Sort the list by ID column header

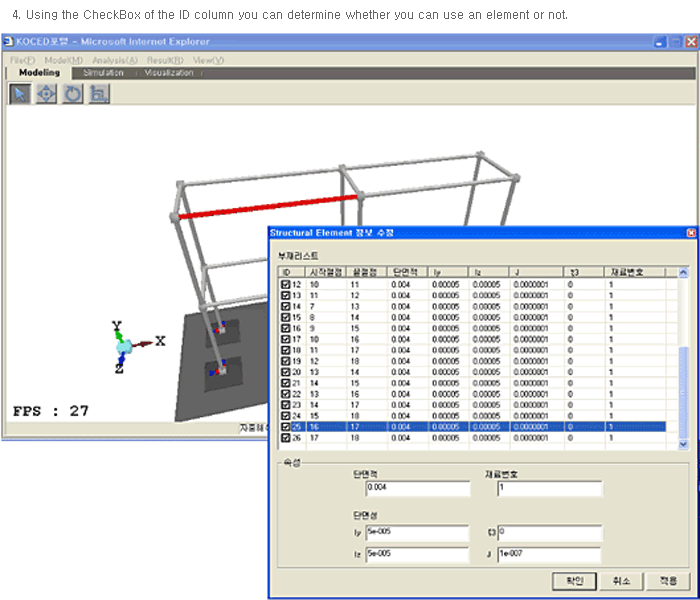pyautogui.click(x=291, y=271)
